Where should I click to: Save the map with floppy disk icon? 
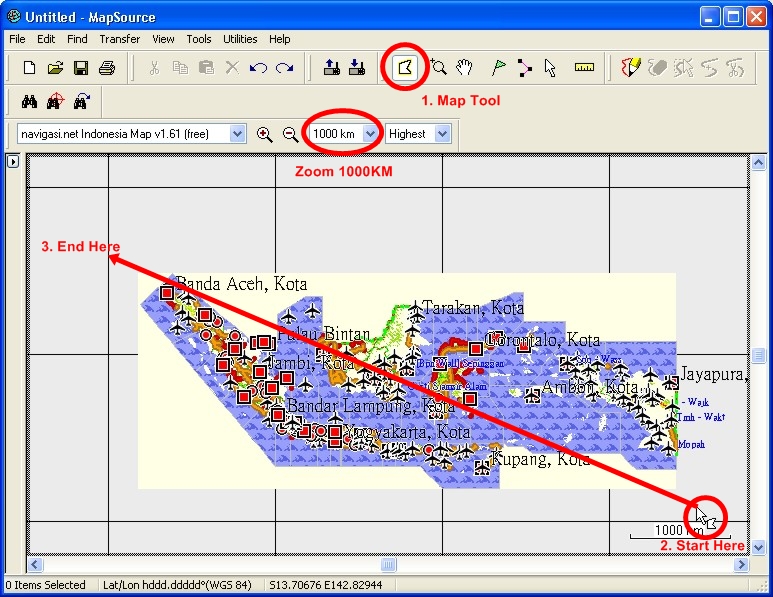coord(81,68)
